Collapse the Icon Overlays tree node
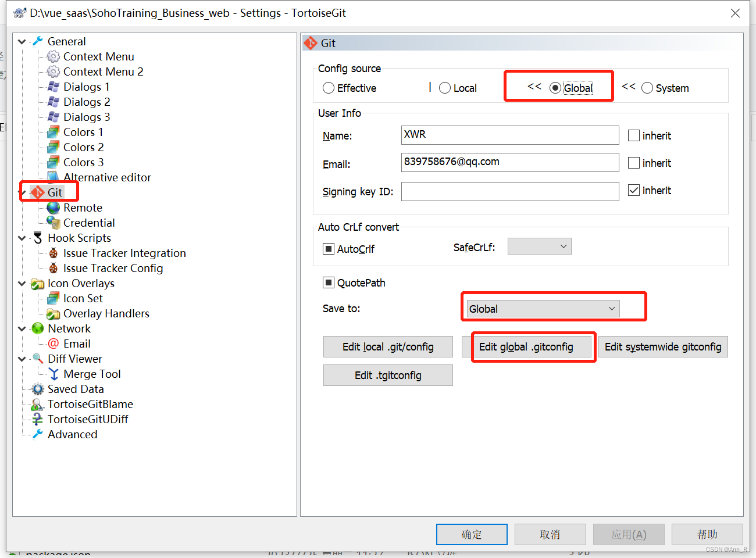The width and height of the screenshot is (756, 558). (x=22, y=283)
